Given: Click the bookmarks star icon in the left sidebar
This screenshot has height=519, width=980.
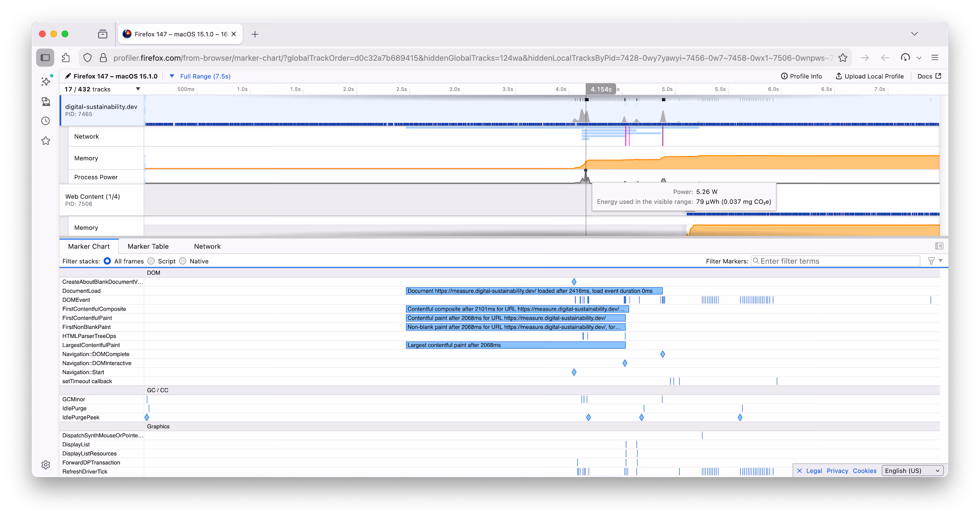Looking at the screenshot, I should point(46,141).
